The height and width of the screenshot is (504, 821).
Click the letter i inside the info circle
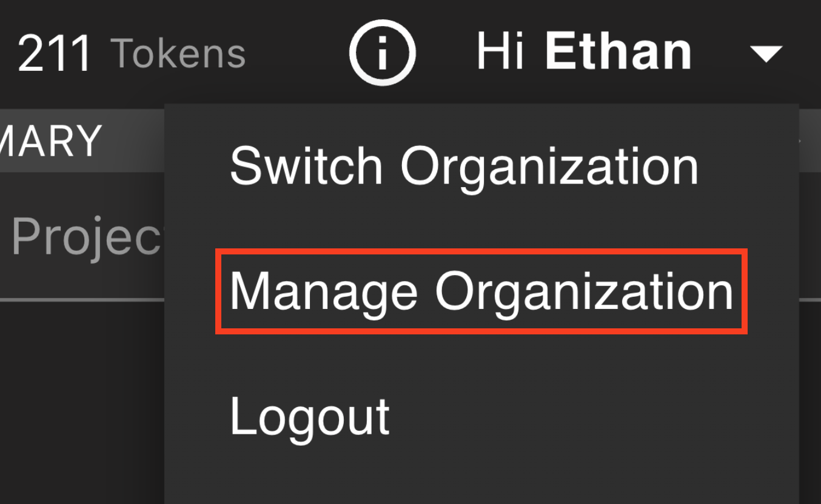click(x=383, y=53)
